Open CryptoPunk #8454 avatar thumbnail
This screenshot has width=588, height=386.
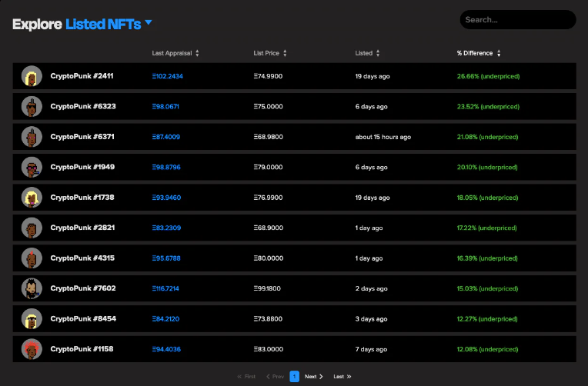click(x=32, y=319)
